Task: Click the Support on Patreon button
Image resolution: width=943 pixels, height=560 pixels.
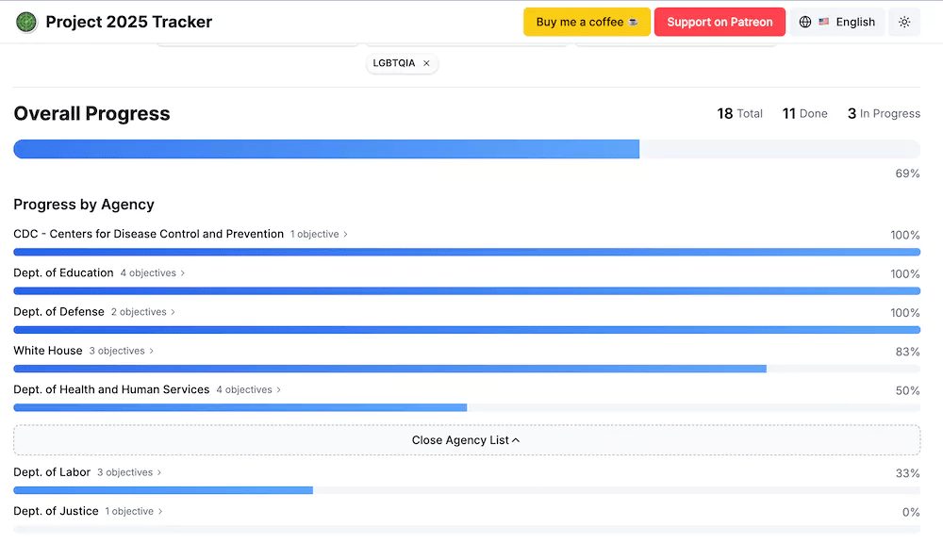Action: [x=720, y=22]
